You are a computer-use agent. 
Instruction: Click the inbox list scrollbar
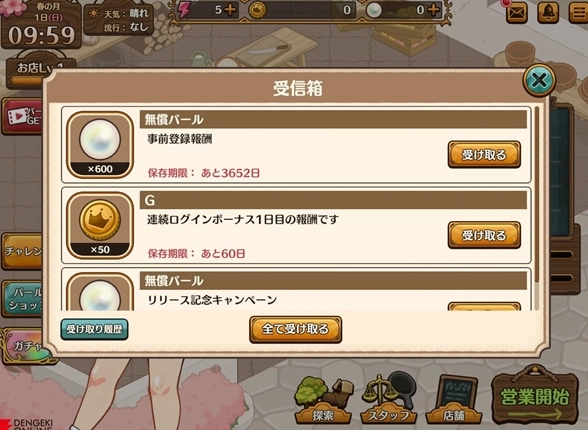coord(537,195)
